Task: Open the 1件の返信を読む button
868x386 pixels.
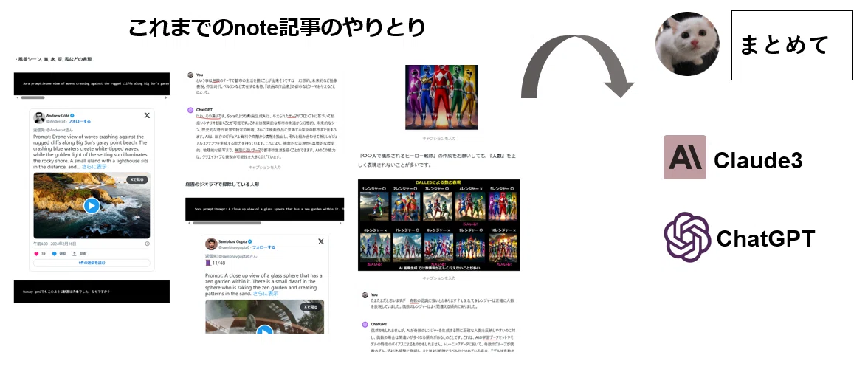Action: tap(92, 263)
